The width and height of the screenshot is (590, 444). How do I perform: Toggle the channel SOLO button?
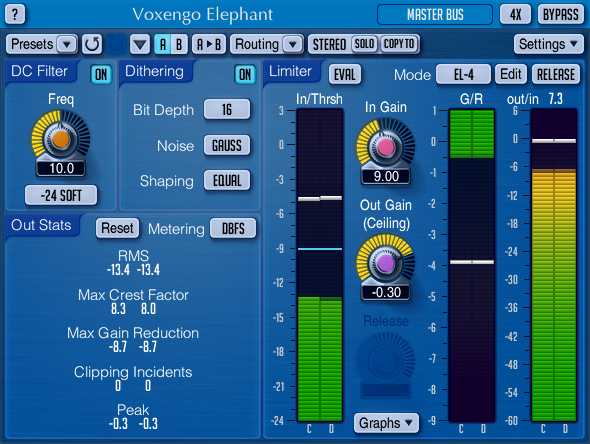(x=364, y=44)
